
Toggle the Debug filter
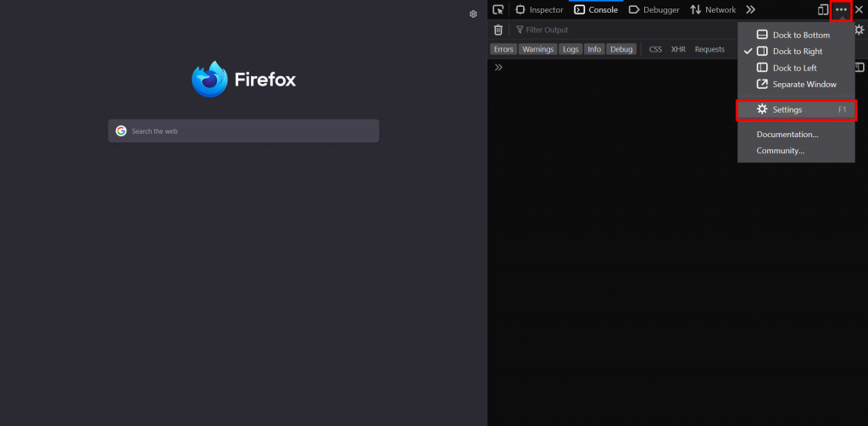click(621, 49)
